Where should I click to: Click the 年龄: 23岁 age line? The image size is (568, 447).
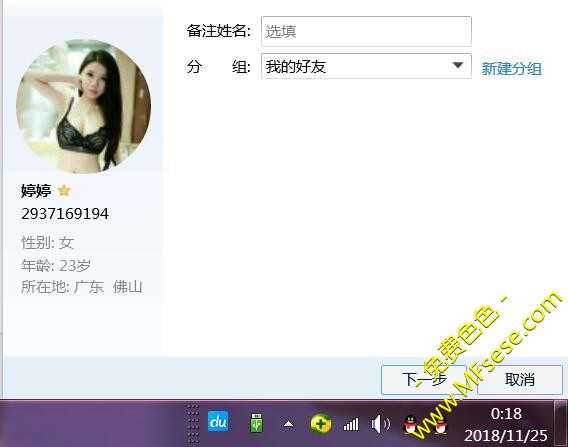point(56,266)
